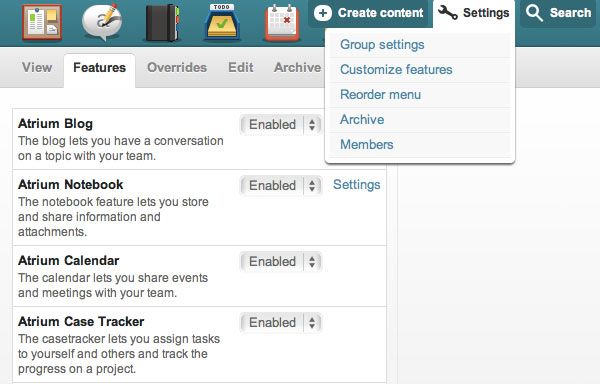Open Members from the Settings dropdown
Screen dimensions: 600x384
pyautogui.click(x=367, y=145)
